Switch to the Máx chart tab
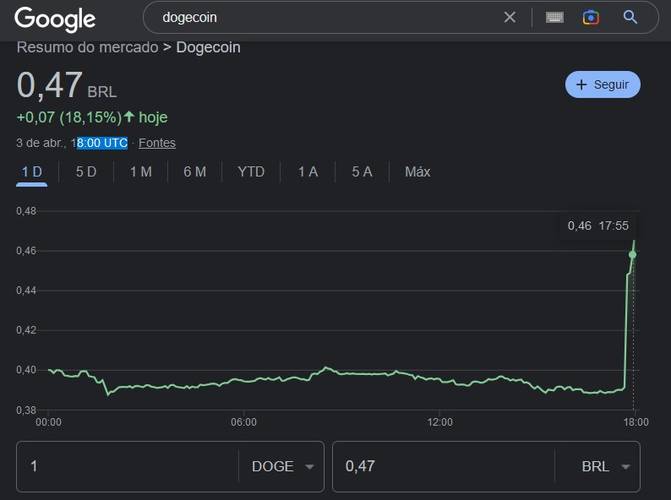This screenshot has height=500, width=671. pyautogui.click(x=417, y=172)
